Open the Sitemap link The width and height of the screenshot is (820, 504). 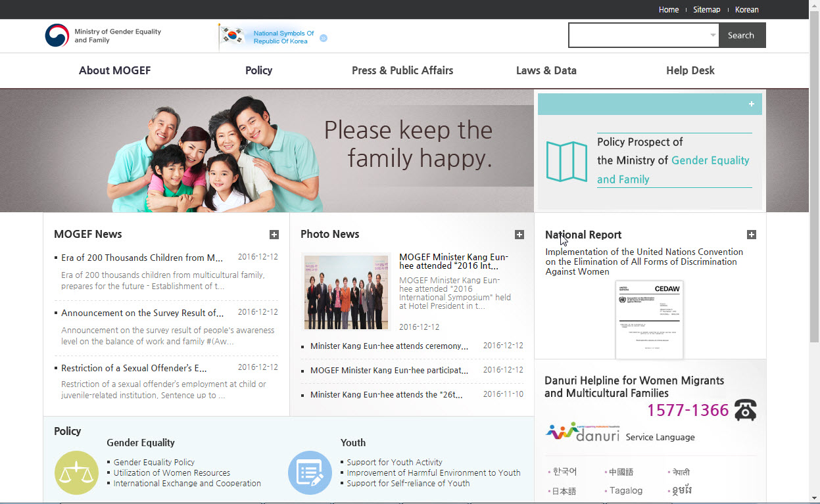(706, 10)
